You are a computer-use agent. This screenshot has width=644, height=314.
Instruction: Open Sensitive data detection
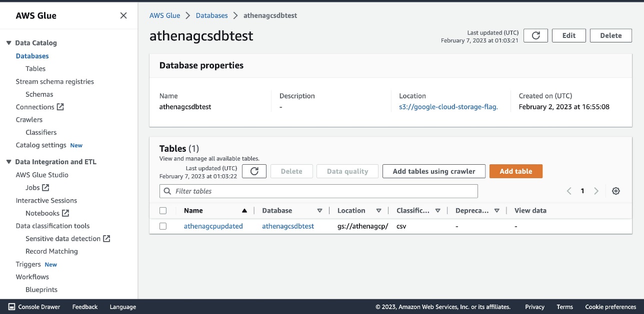click(x=63, y=239)
